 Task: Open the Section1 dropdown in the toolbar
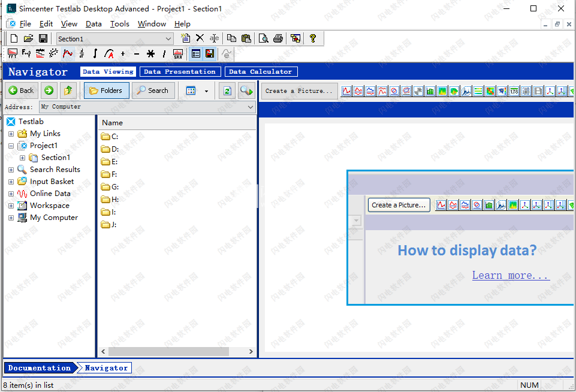click(168, 38)
